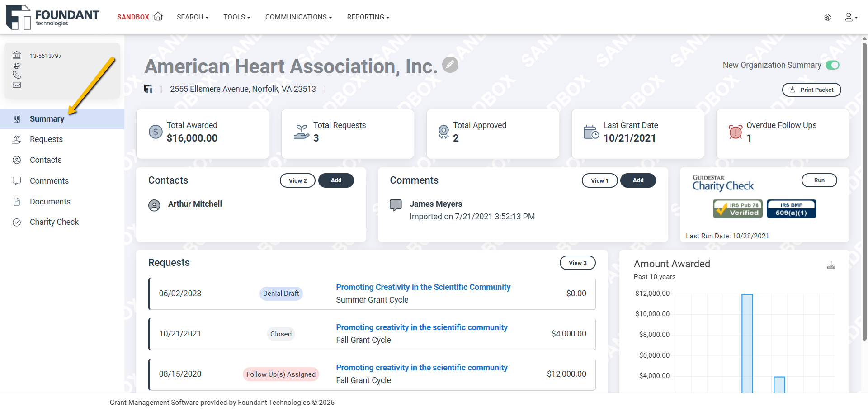The height and width of the screenshot is (412, 868).
Task: Open contact Arthur Mitchell
Action: [x=195, y=204]
